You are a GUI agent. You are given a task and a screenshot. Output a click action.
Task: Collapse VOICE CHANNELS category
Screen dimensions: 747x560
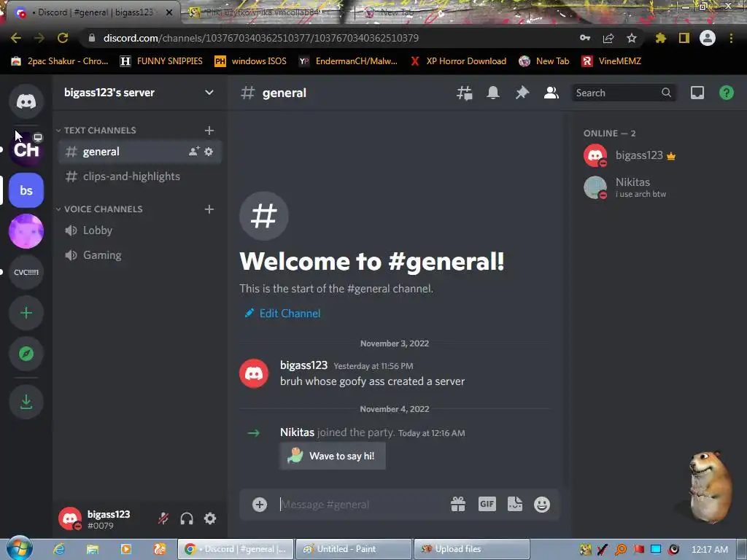point(99,209)
